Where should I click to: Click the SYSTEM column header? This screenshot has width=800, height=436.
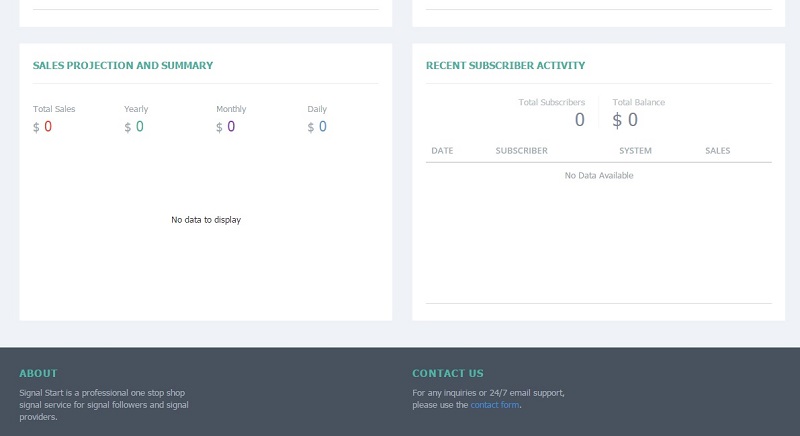tap(635, 151)
